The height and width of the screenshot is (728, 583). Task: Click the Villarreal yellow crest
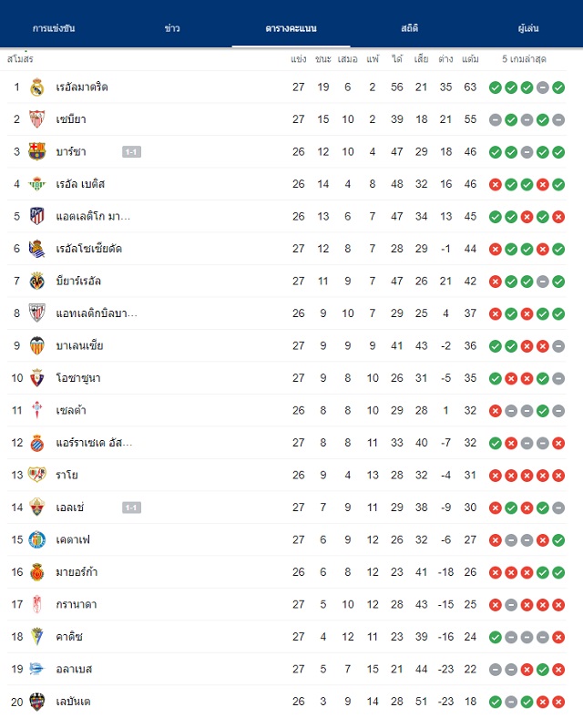pos(37,282)
